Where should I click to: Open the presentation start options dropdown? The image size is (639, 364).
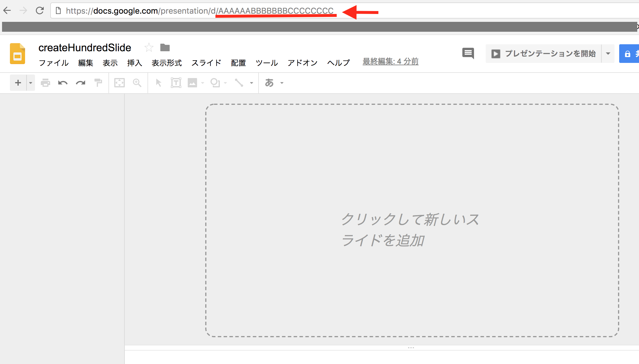pyautogui.click(x=608, y=53)
